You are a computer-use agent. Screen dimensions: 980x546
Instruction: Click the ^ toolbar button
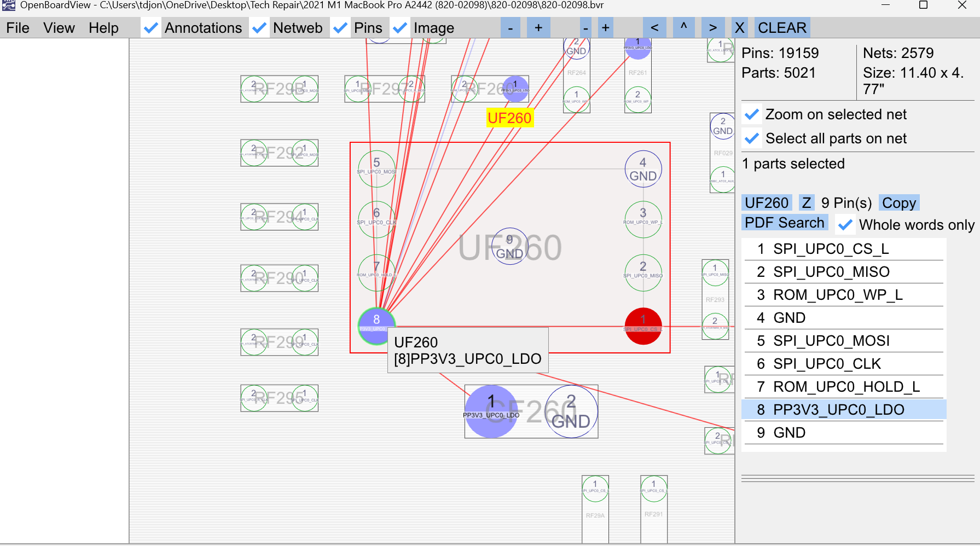(x=683, y=28)
